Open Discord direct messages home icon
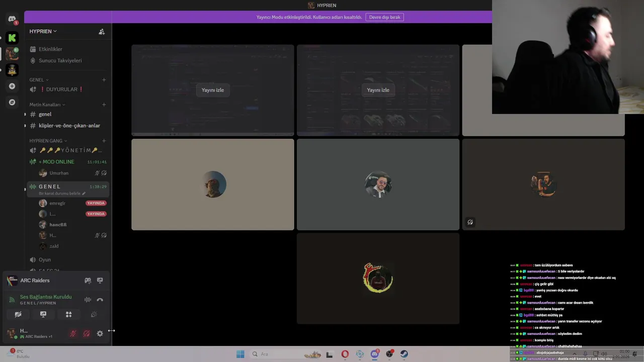The height and width of the screenshot is (362, 644). [12, 19]
